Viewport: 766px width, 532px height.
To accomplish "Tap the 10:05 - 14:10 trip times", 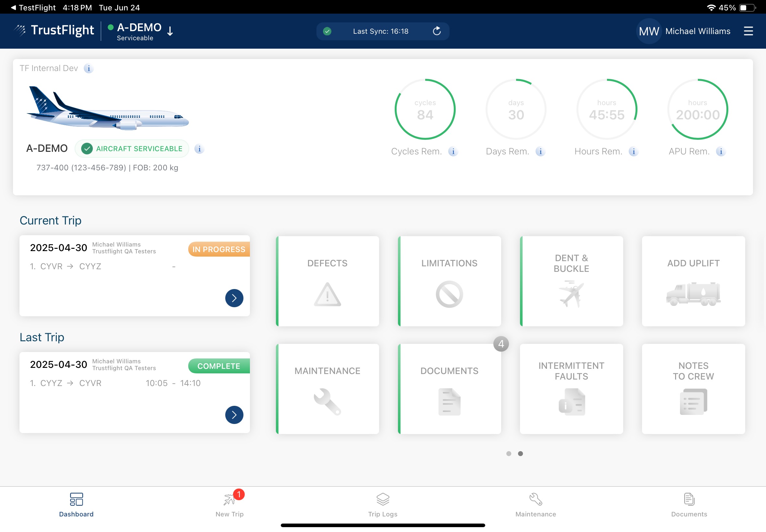I will point(173,383).
